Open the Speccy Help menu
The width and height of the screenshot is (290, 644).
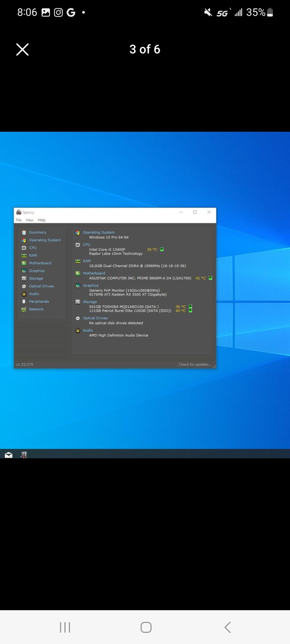coord(42,220)
